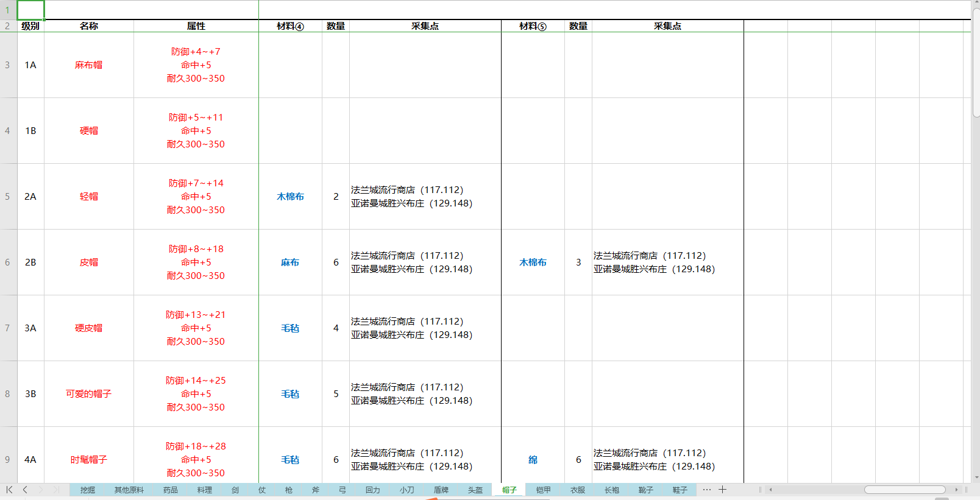
Task: Select the 剑 sheet tab
Action: pos(235,490)
